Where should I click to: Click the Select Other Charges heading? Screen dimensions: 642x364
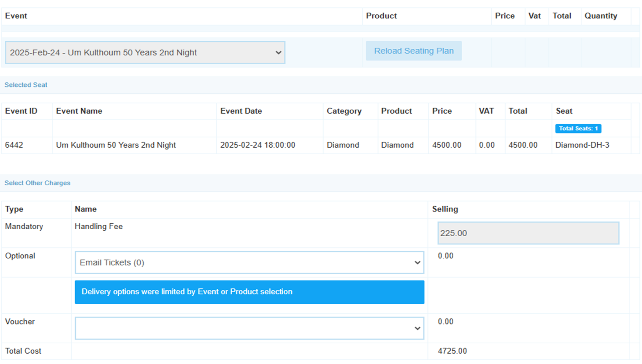tap(37, 183)
